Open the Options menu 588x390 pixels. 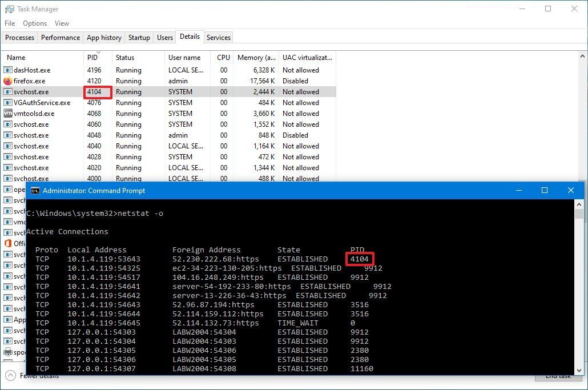[34, 23]
